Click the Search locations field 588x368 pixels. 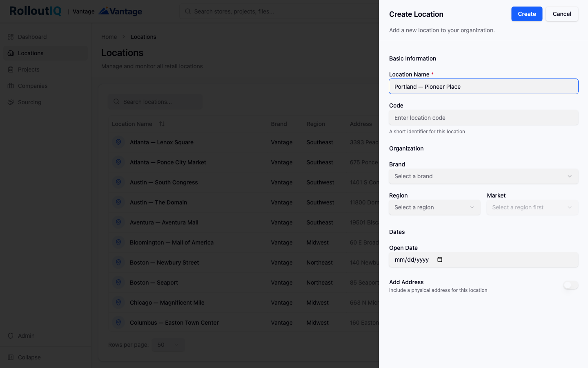(x=155, y=101)
